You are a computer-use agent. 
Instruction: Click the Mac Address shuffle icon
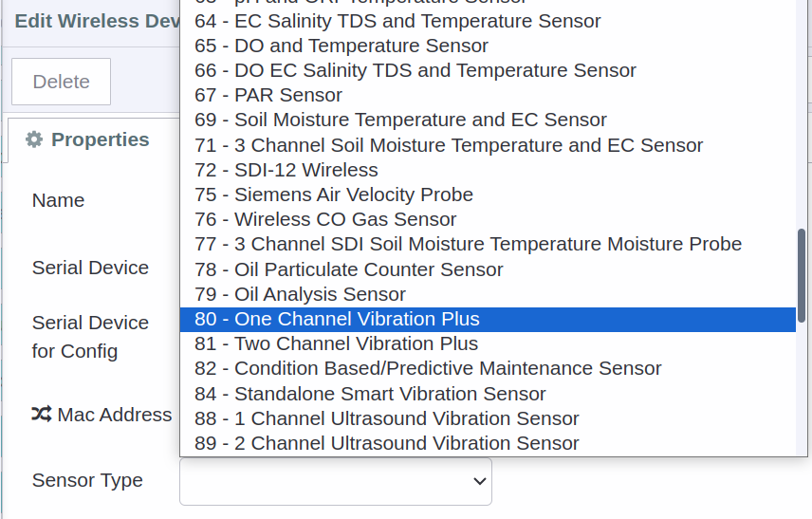(x=42, y=414)
